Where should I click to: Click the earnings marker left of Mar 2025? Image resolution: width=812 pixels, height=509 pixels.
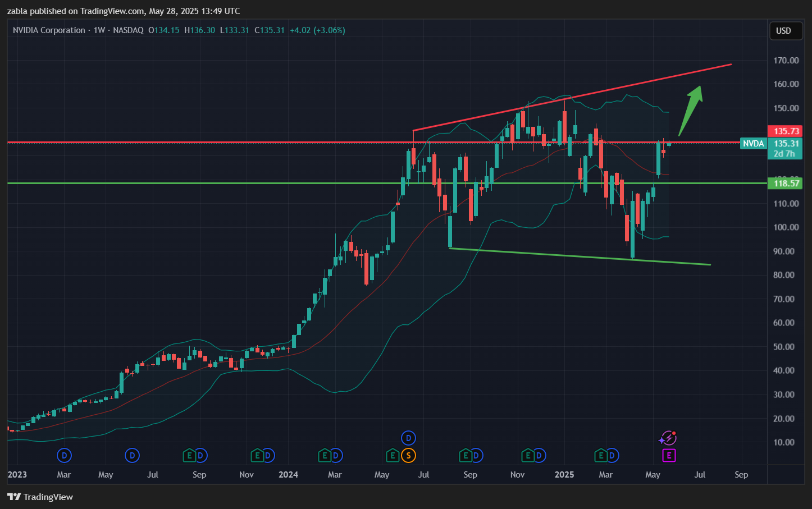(x=601, y=455)
